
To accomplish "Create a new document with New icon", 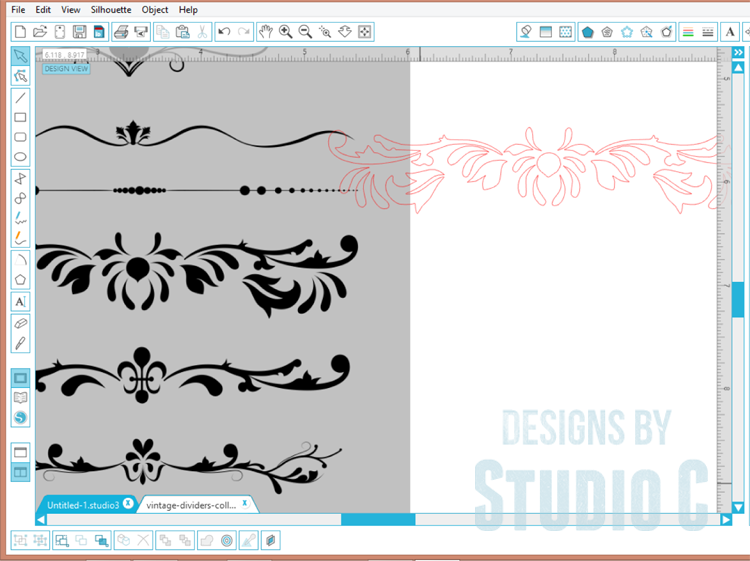I will [20, 32].
